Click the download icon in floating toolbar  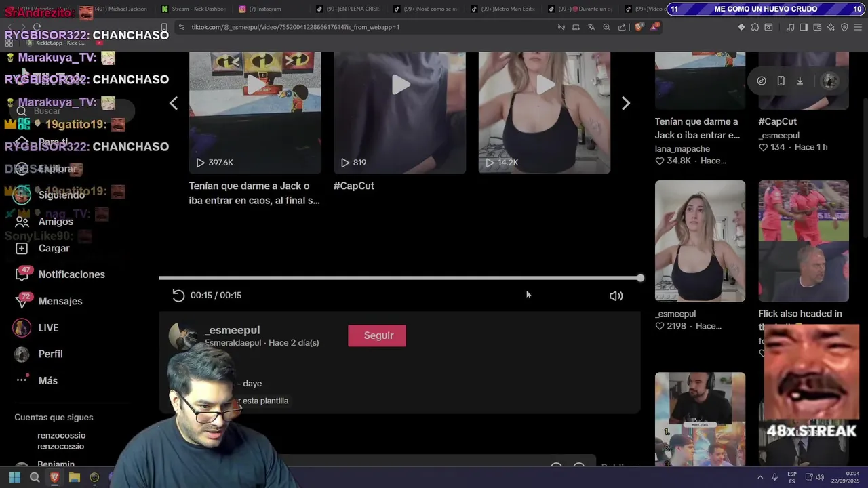click(x=800, y=81)
